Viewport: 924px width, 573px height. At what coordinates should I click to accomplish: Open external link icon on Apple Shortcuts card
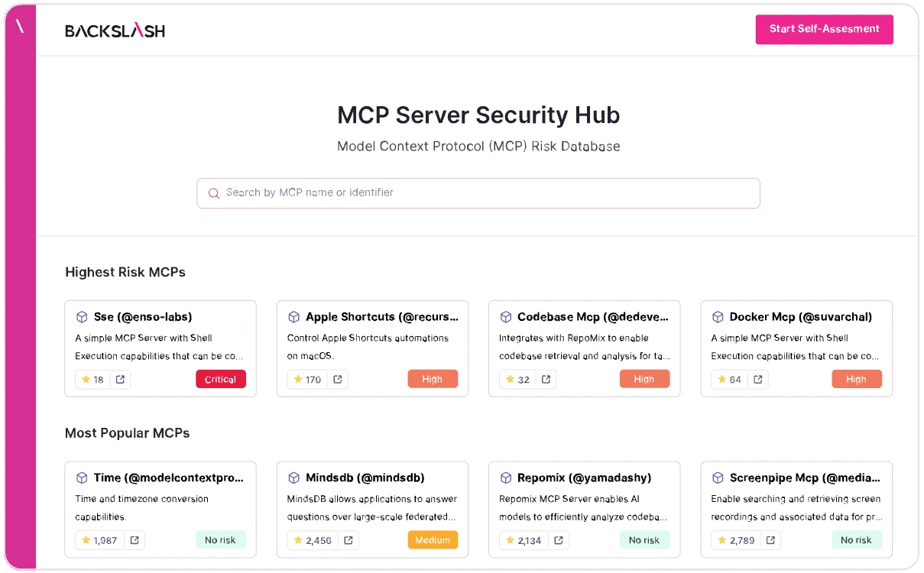click(338, 380)
